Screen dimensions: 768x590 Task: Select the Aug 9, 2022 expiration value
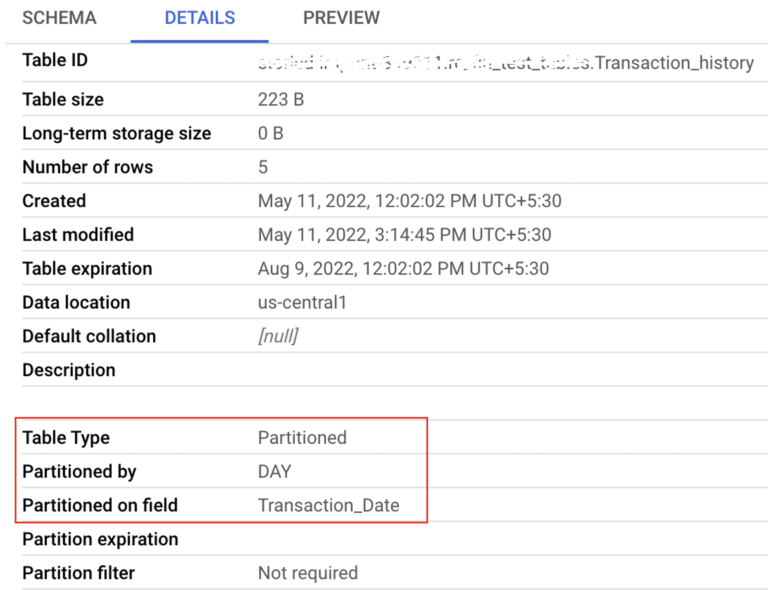coord(404,268)
